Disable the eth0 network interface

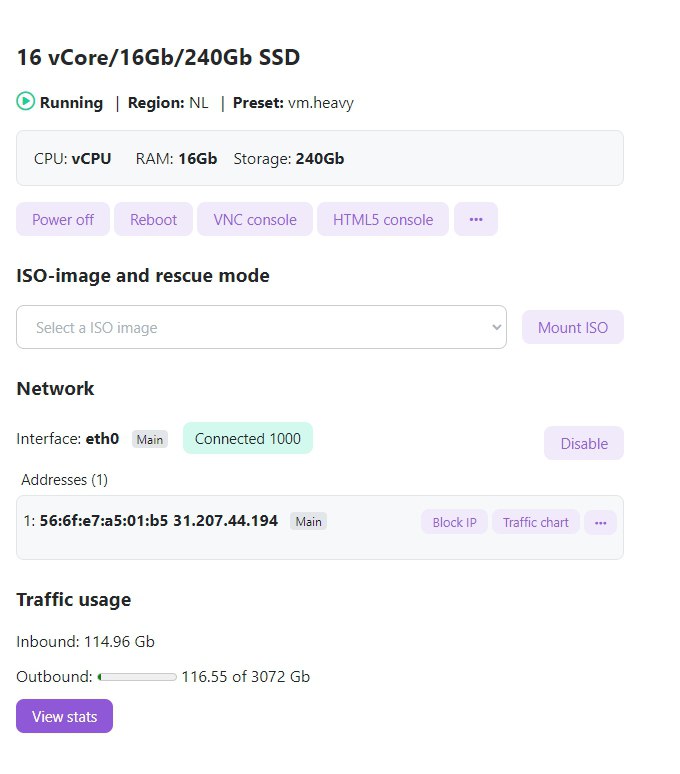pos(584,443)
